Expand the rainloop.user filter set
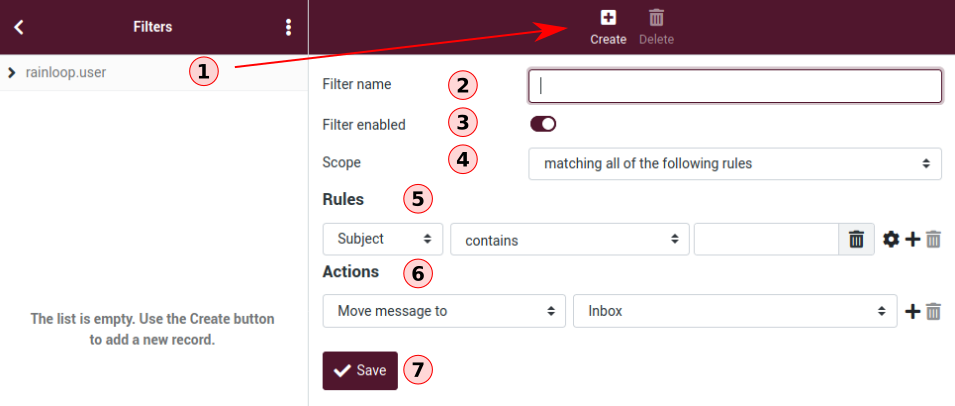The height and width of the screenshot is (406, 955). click(x=12, y=73)
